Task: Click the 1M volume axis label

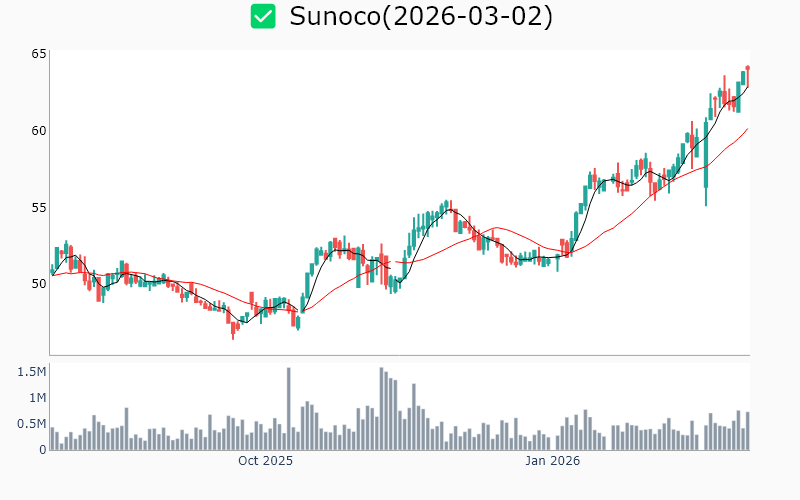Action: tap(36, 398)
